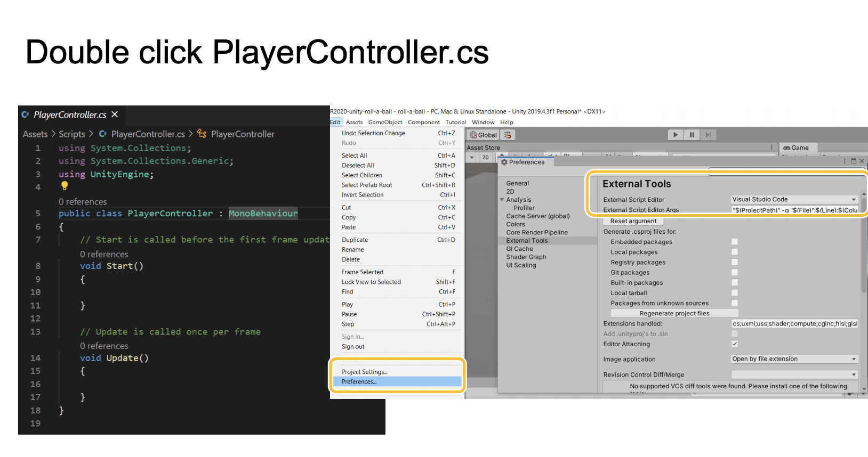Screen dimensions: 868x457
Task: Click the Play button in Unity toolbar
Action: 676,135
